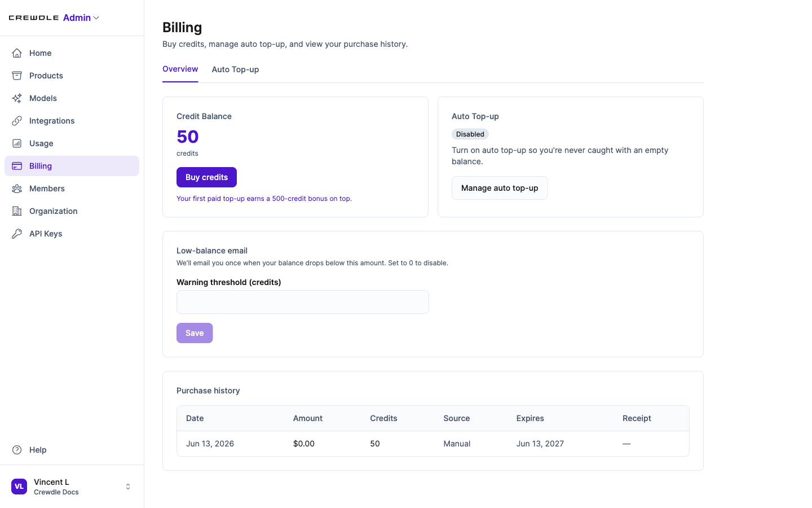Screen dimensions: 812x508
Task: Go to Products in sidebar
Action: [72, 76]
